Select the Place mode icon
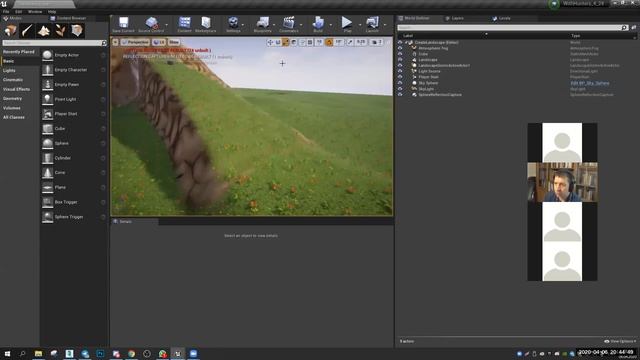This screenshot has width=640, height=360. [11, 31]
